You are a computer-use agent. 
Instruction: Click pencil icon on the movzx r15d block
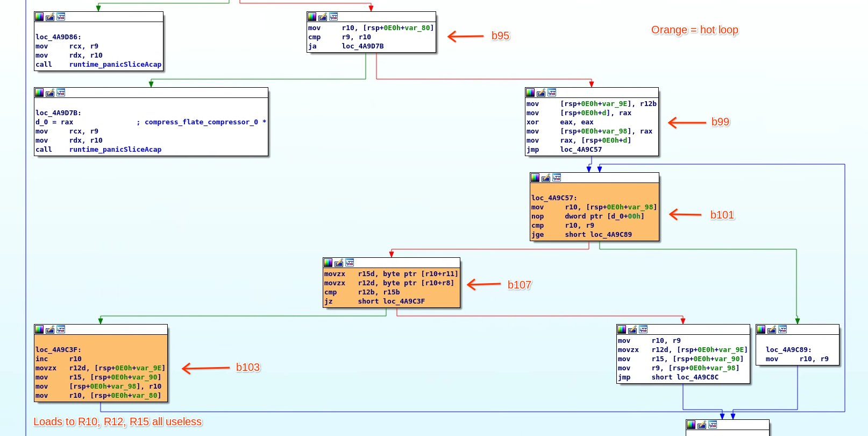[339, 263]
